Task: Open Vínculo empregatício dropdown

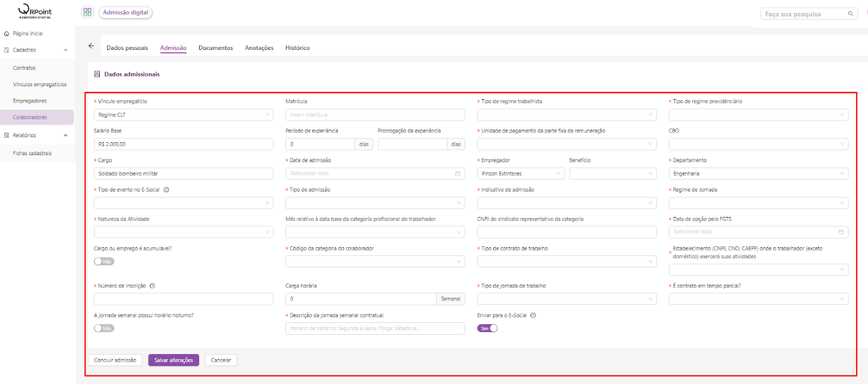Action: 183,115
